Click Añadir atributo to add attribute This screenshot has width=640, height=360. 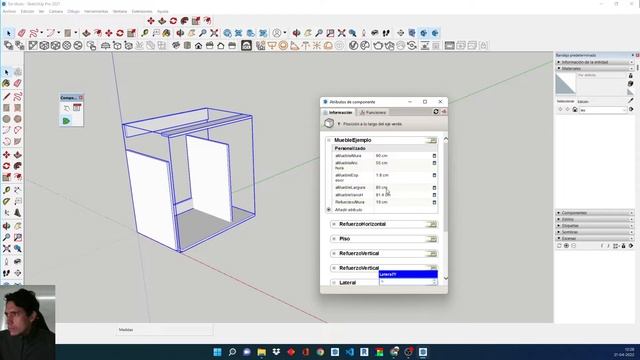click(348, 210)
